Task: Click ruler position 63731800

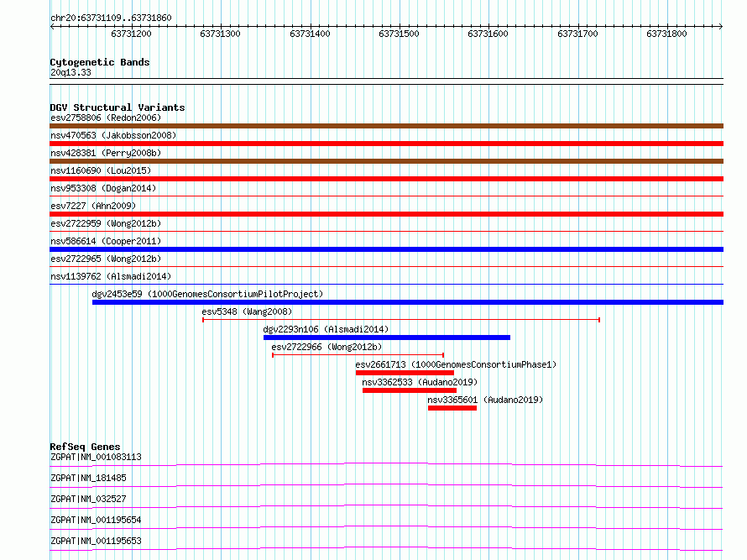Action: tap(666, 34)
